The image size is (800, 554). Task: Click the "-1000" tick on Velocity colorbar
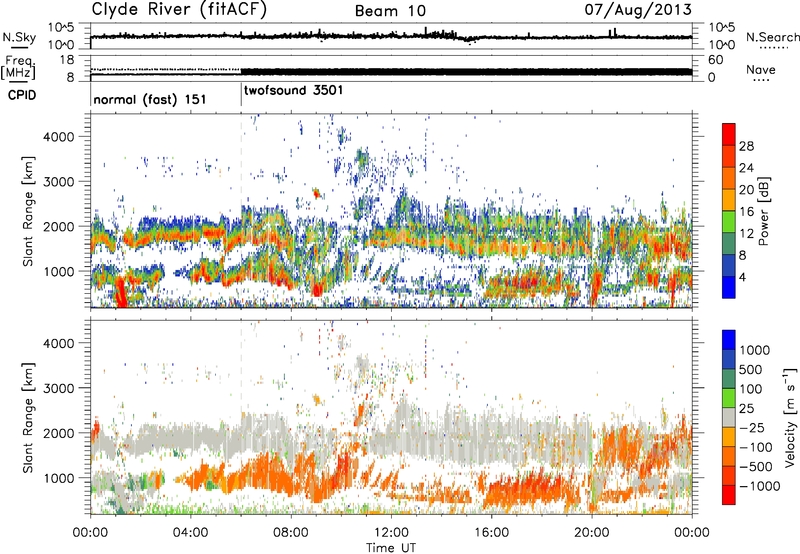tap(760, 486)
